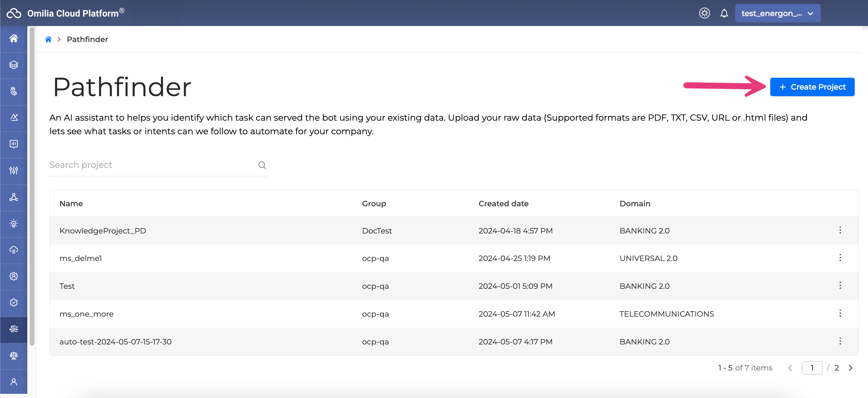The image size is (868, 398).
Task: Open the ms_delme1 project
Action: (x=81, y=259)
